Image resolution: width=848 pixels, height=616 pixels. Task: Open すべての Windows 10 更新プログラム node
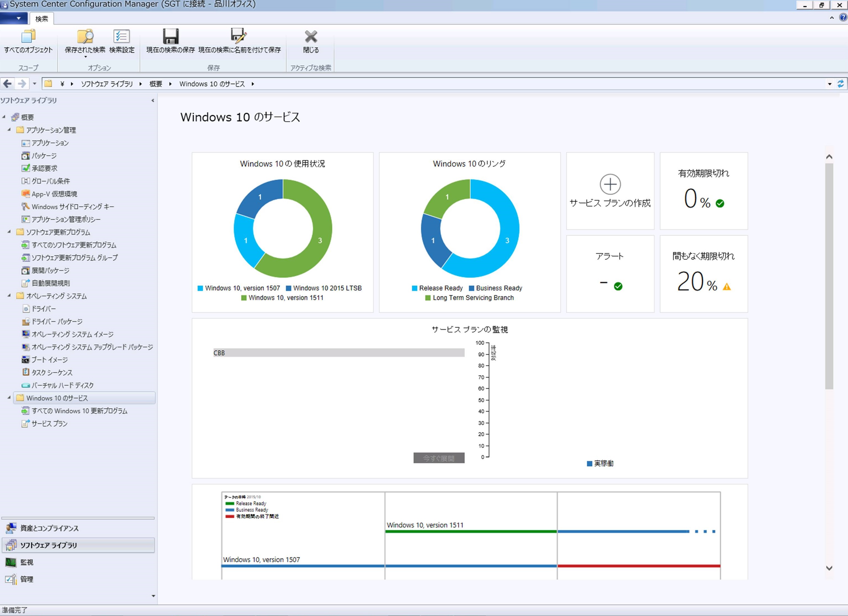tap(75, 411)
